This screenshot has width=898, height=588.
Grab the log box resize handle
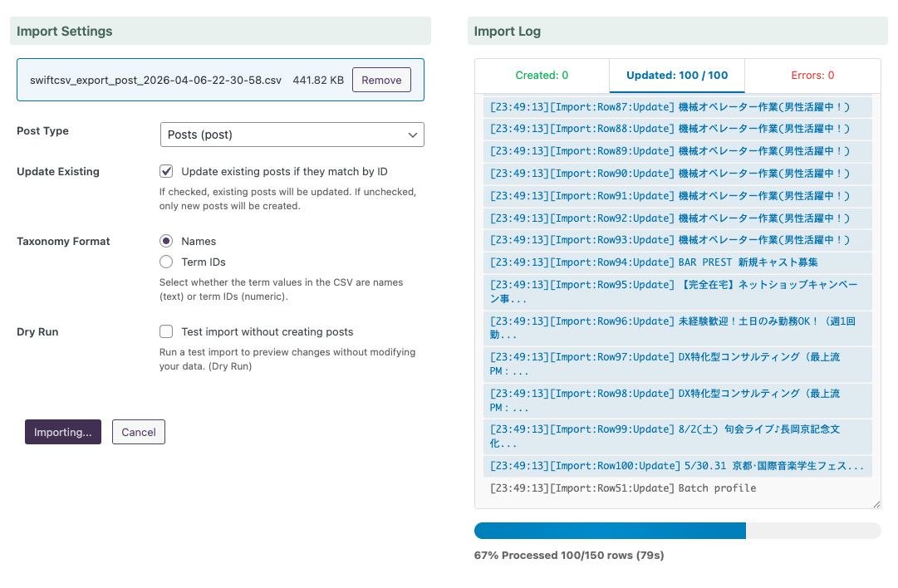pos(876,503)
